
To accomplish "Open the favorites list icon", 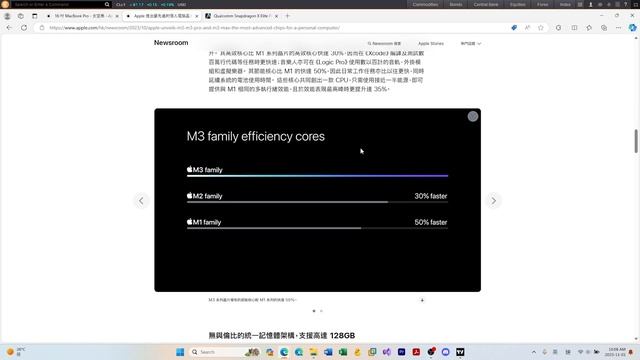I will (589, 28).
